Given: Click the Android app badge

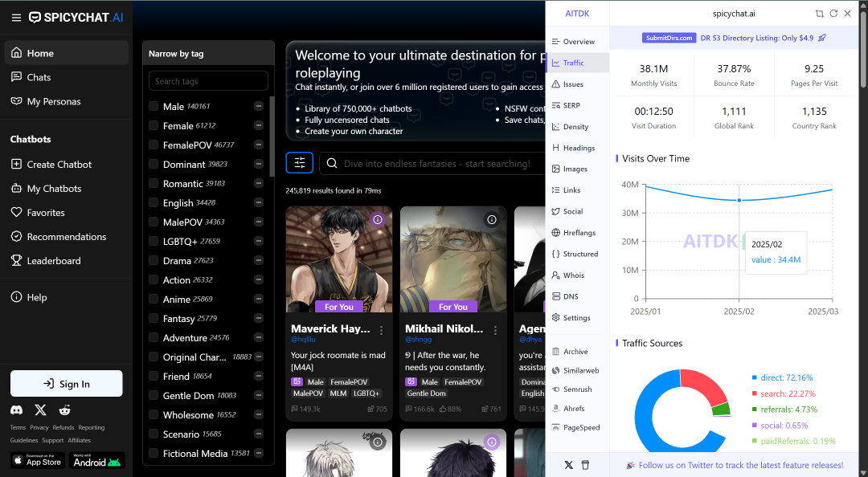Looking at the screenshot, I should click(x=96, y=460).
